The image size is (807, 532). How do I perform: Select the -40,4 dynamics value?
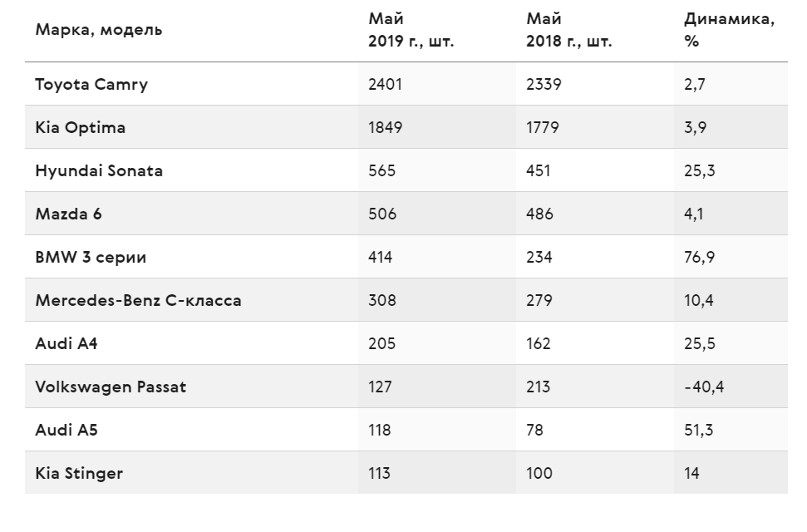704,387
